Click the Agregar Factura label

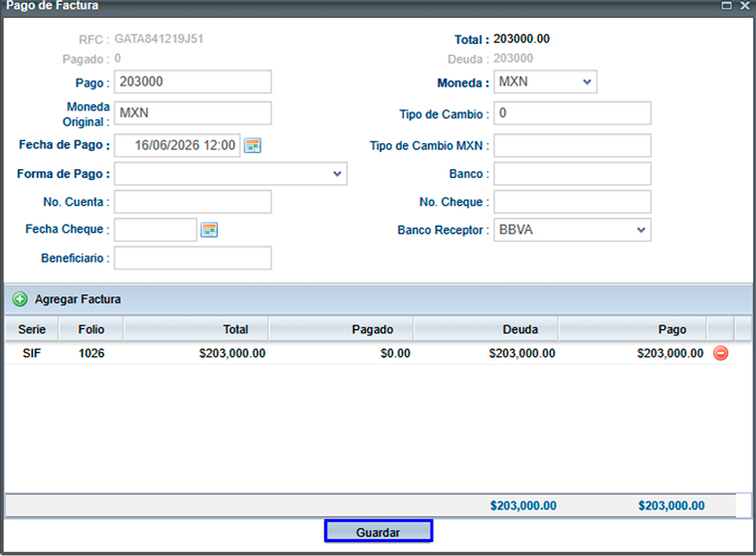tap(78, 299)
